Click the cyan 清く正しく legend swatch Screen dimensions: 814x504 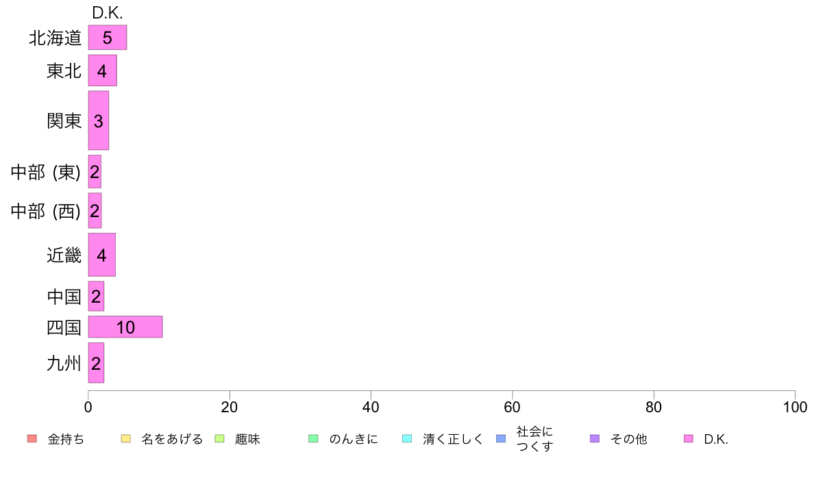pos(407,438)
